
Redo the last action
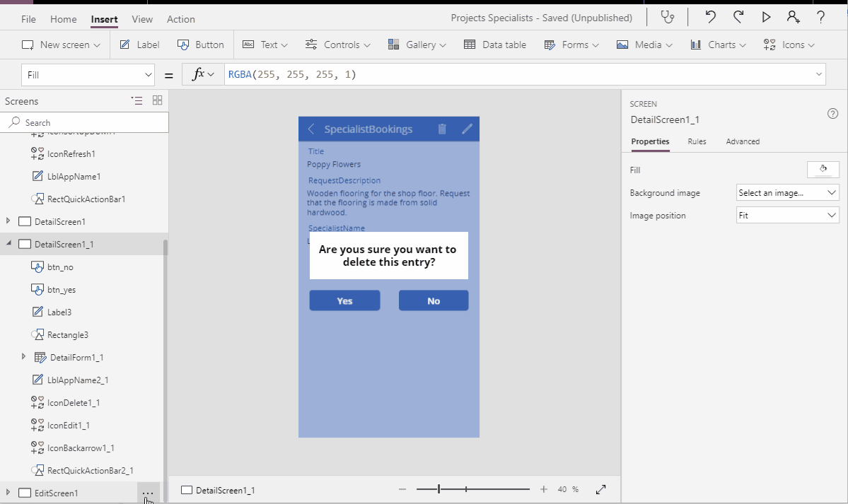click(738, 17)
